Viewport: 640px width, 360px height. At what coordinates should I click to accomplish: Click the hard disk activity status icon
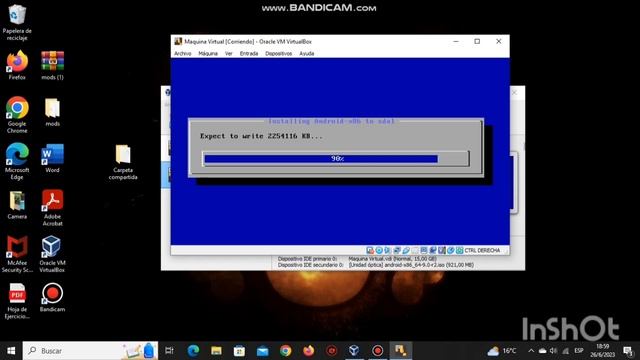point(370,250)
